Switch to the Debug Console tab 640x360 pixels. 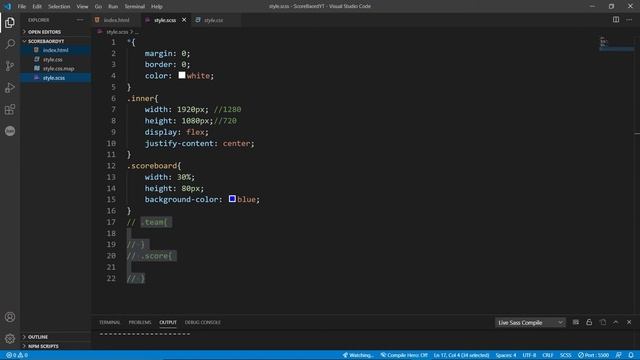(202, 322)
